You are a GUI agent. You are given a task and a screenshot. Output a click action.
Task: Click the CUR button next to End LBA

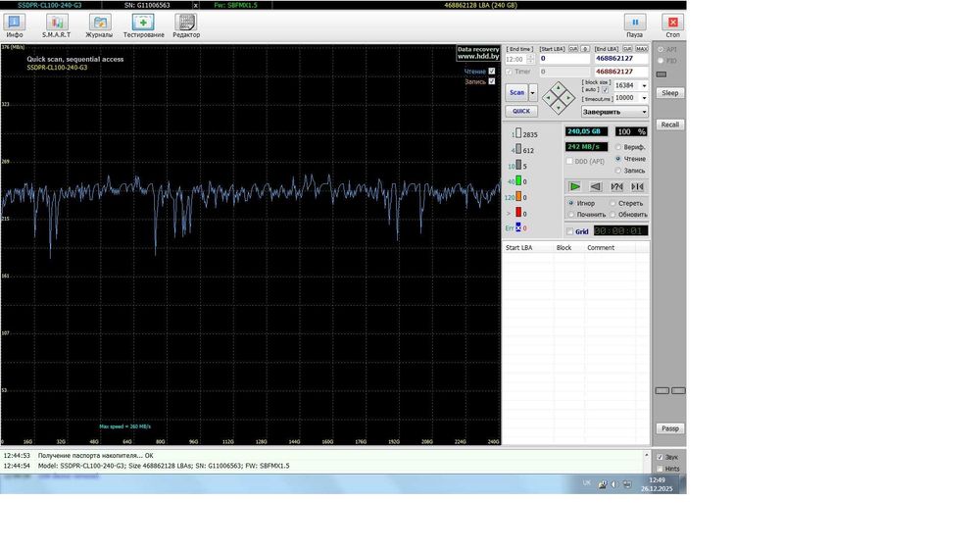(627, 49)
